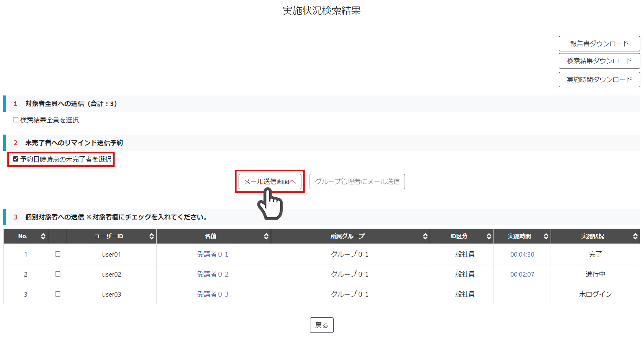Click sort icon for ID区分 column

click(489, 236)
